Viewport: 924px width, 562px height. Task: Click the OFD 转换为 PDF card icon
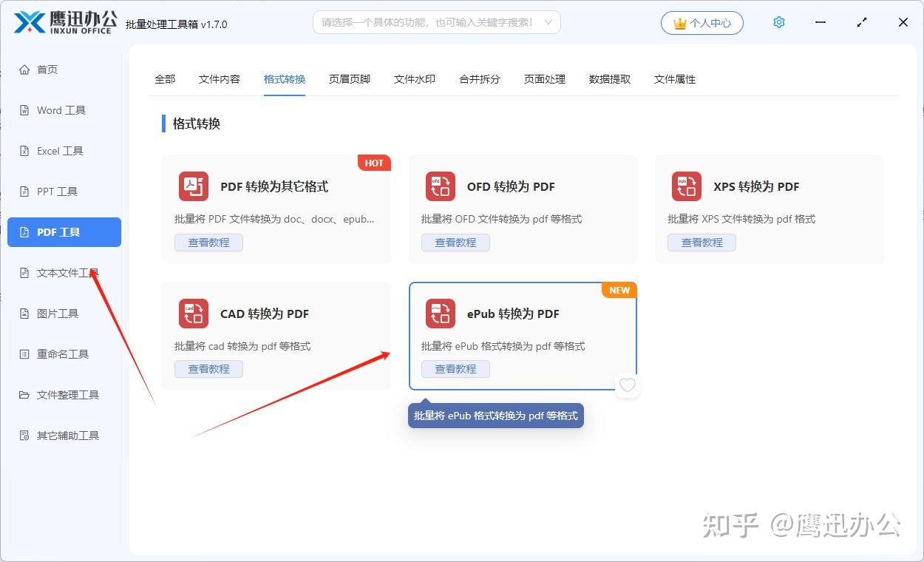pyautogui.click(x=441, y=186)
